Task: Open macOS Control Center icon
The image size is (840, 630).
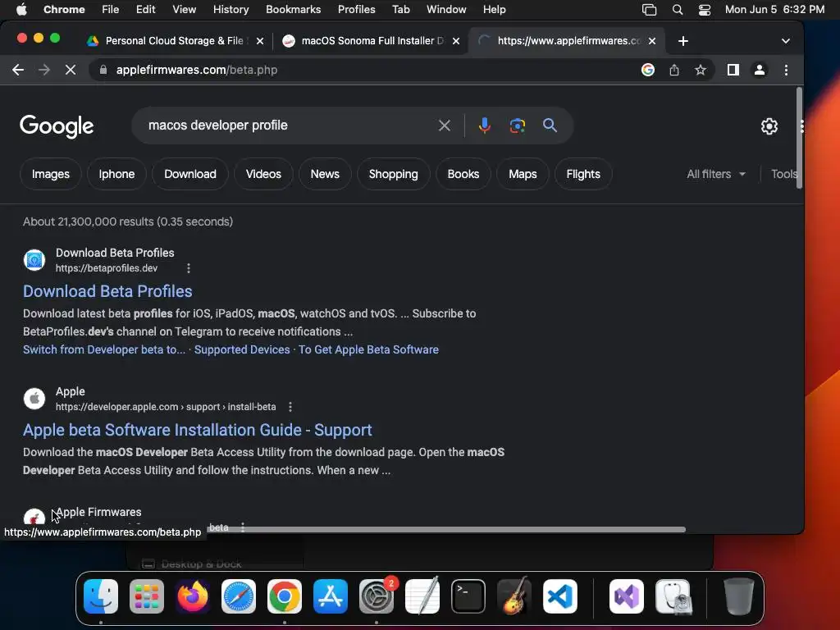Action: [705, 10]
